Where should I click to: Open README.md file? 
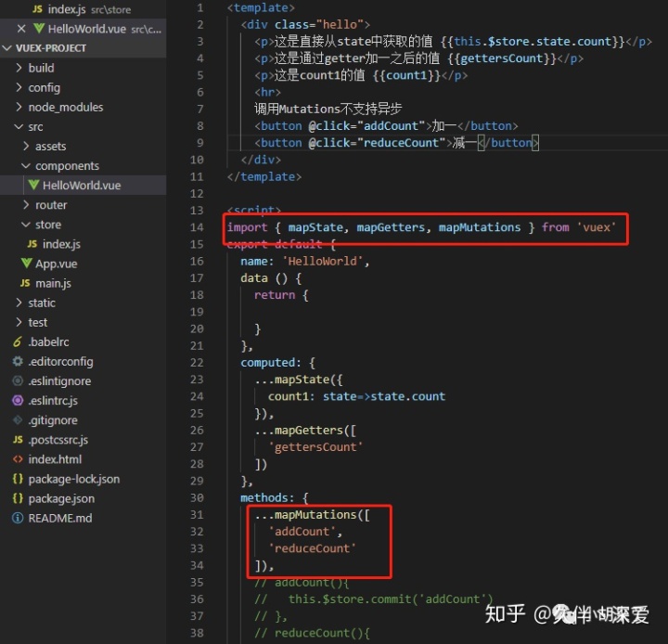coord(83,519)
